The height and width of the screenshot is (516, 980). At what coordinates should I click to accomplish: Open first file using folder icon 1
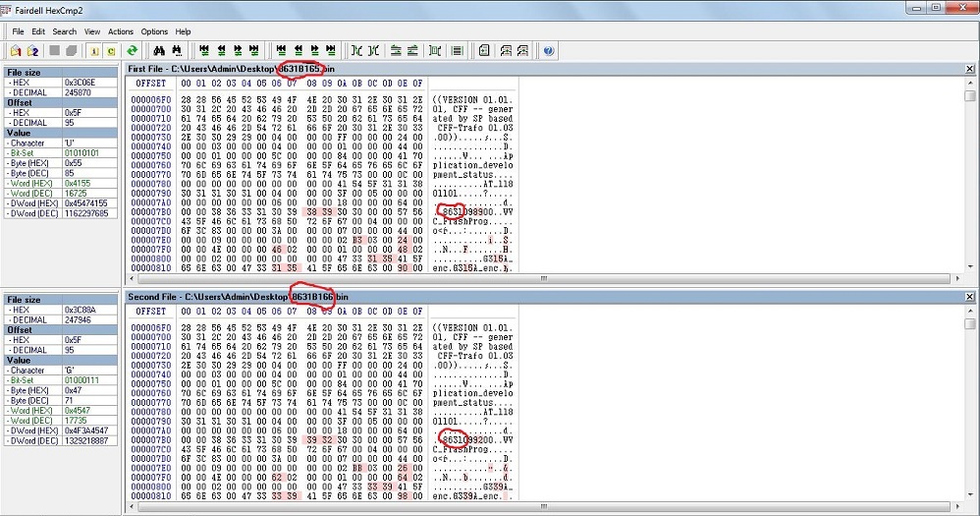click(x=16, y=51)
